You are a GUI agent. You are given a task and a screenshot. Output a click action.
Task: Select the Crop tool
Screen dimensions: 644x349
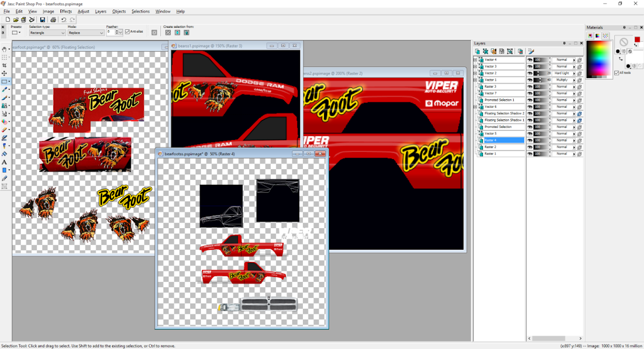(x=5, y=65)
